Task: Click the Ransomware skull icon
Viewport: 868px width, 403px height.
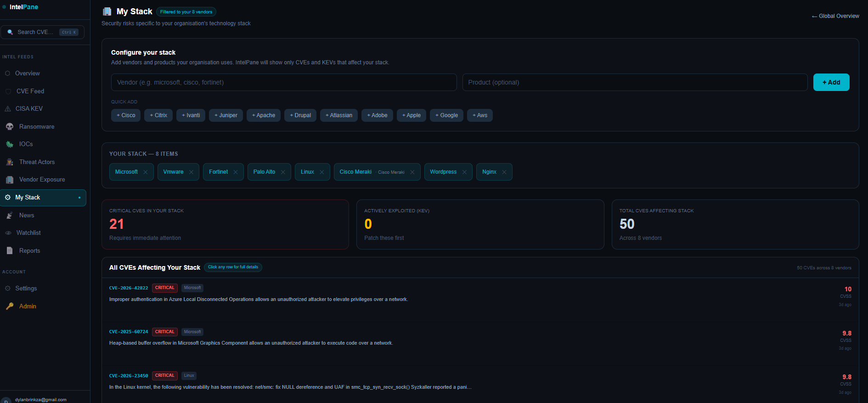Action: pyautogui.click(x=10, y=127)
